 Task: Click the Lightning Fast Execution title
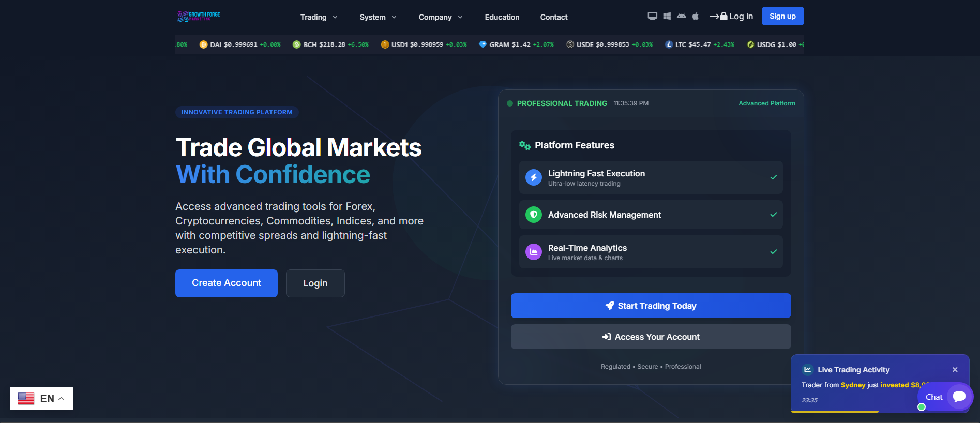click(x=596, y=173)
